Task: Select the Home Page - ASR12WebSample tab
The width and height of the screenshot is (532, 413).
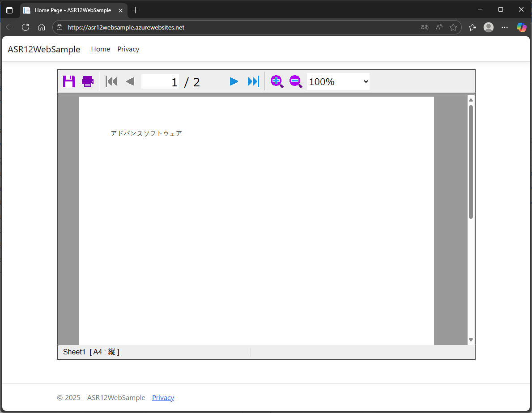Action: tap(74, 10)
